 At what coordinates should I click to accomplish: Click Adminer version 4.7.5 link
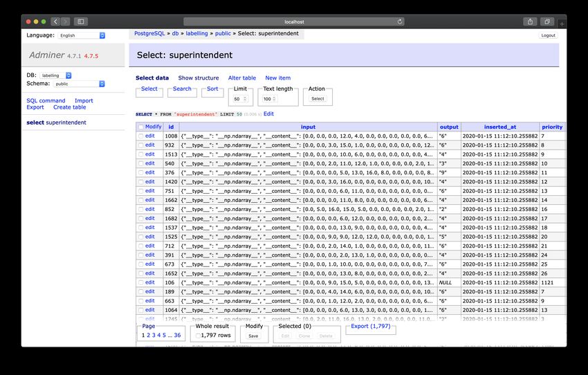91,56
